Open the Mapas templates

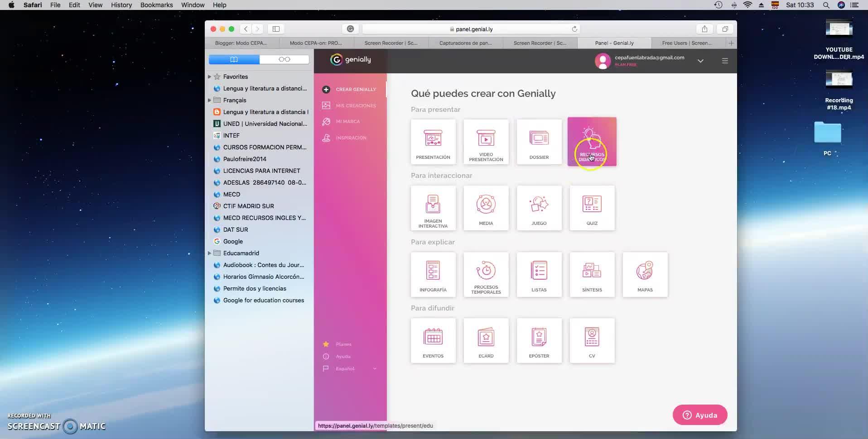point(645,275)
